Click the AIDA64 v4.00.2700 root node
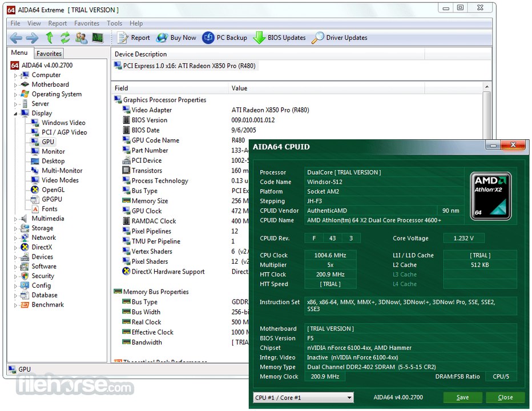Image resolution: width=532 pixels, height=411 pixels. (47, 65)
